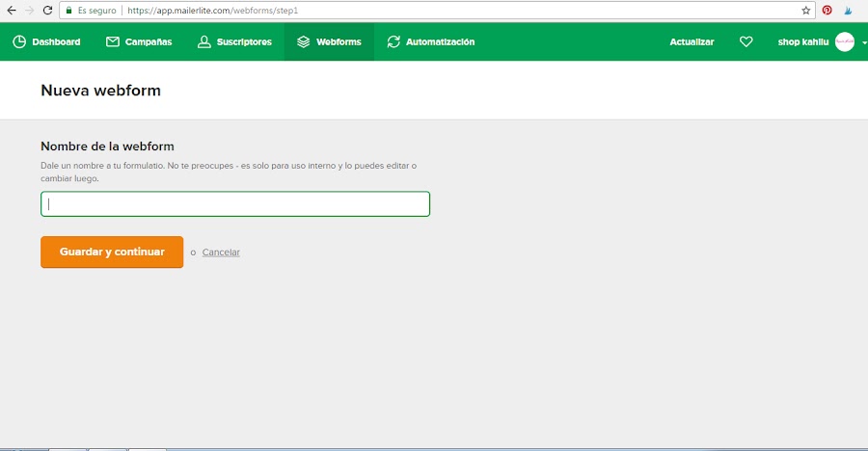Focus the webform name input field
Screen dimensions: 868x451
pyautogui.click(x=235, y=203)
